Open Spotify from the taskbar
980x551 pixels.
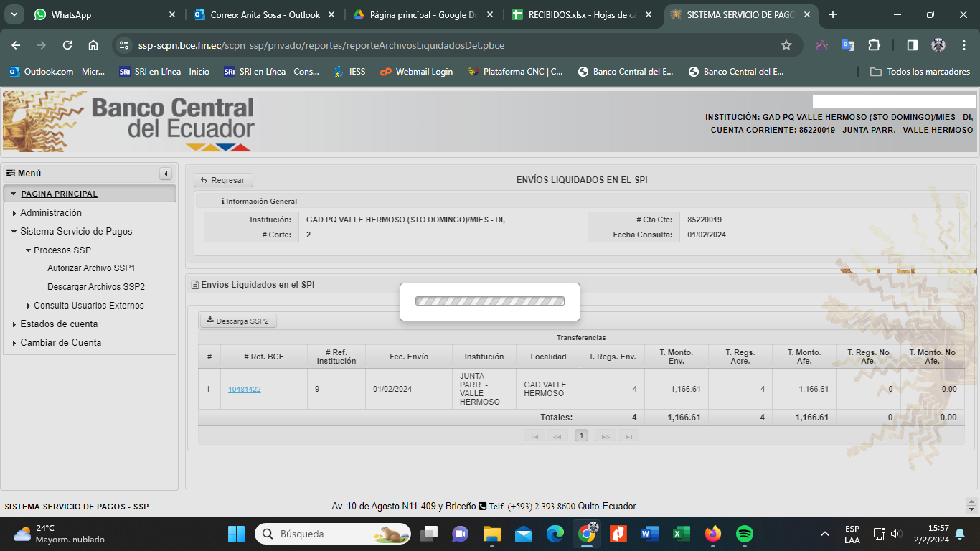click(x=745, y=534)
